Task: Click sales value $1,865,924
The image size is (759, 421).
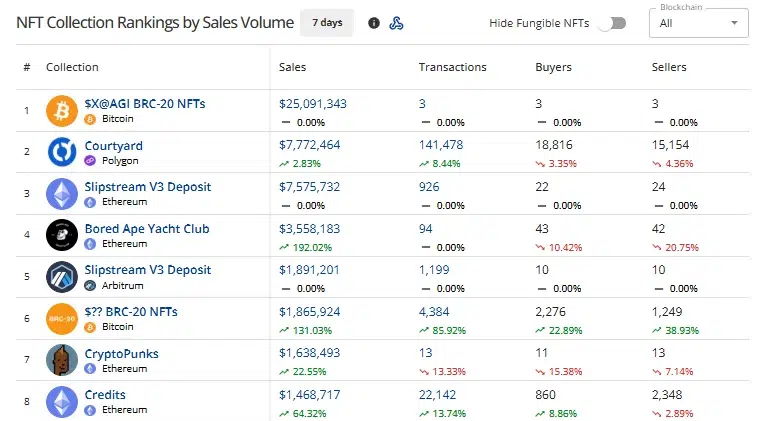Action: [x=309, y=312]
